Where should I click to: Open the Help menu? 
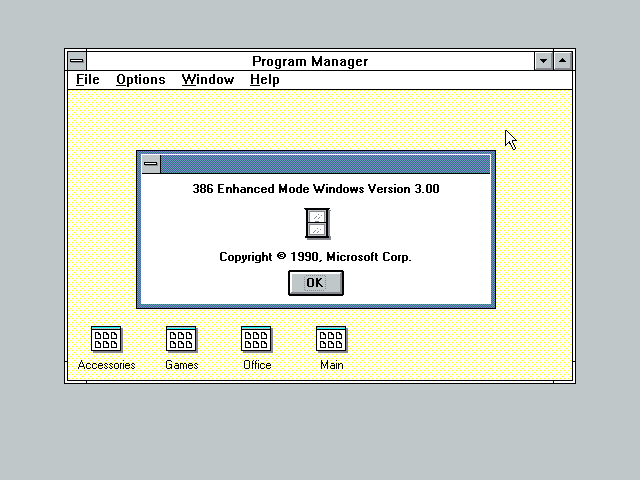tap(264, 80)
